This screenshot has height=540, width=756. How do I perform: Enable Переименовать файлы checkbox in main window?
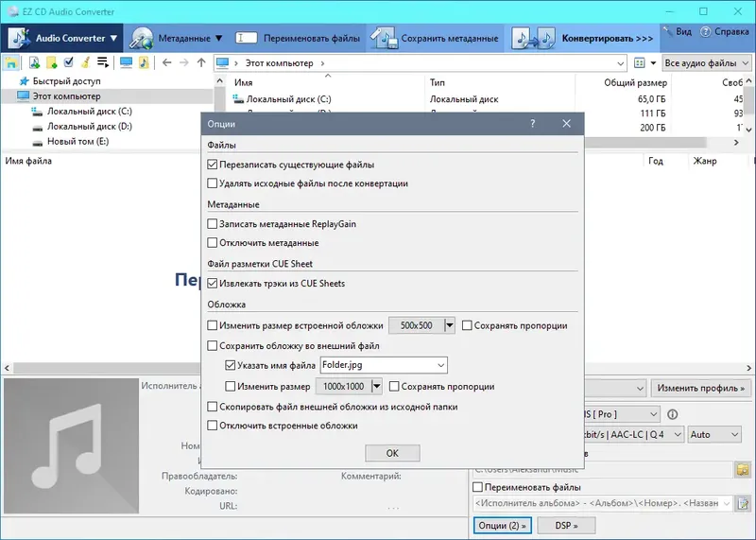pyautogui.click(x=478, y=487)
